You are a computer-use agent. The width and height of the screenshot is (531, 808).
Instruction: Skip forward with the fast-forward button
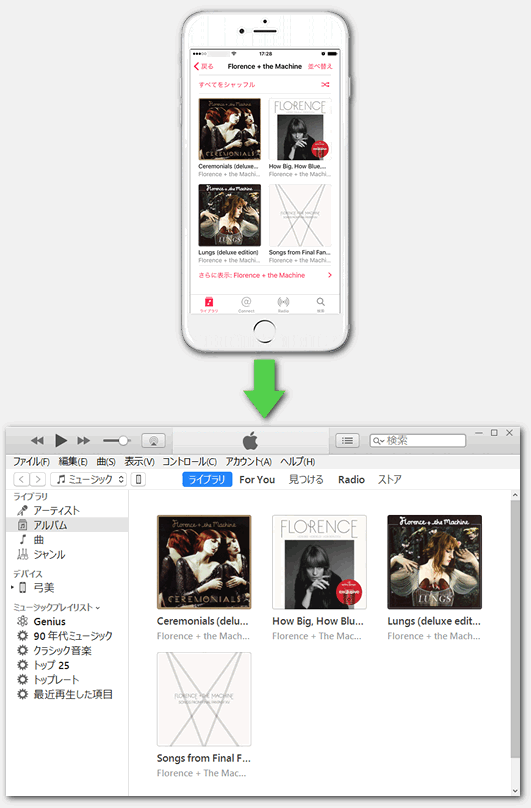[84, 441]
